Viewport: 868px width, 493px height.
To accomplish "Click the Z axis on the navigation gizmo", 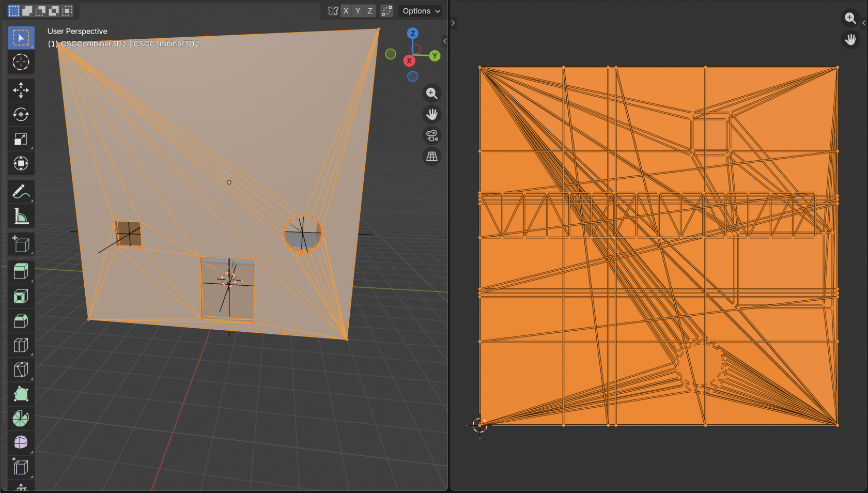I will tap(412, 34).
